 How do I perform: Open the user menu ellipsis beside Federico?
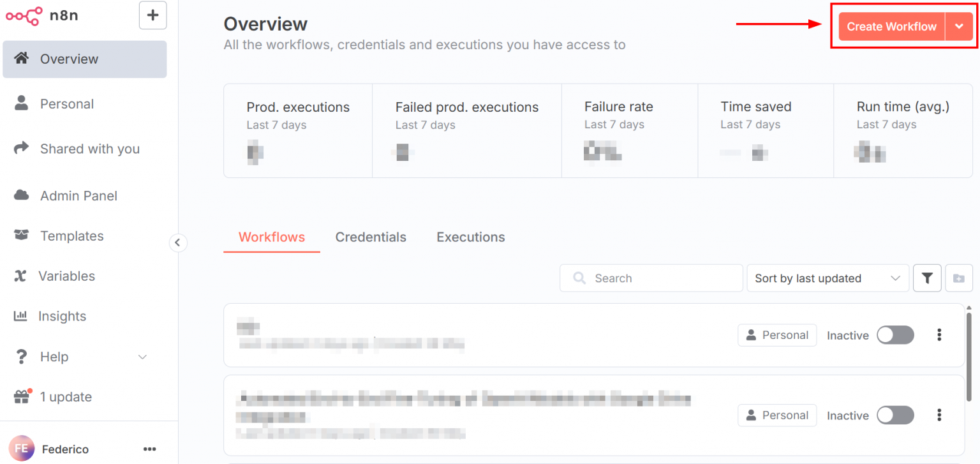tap(149, 449)
